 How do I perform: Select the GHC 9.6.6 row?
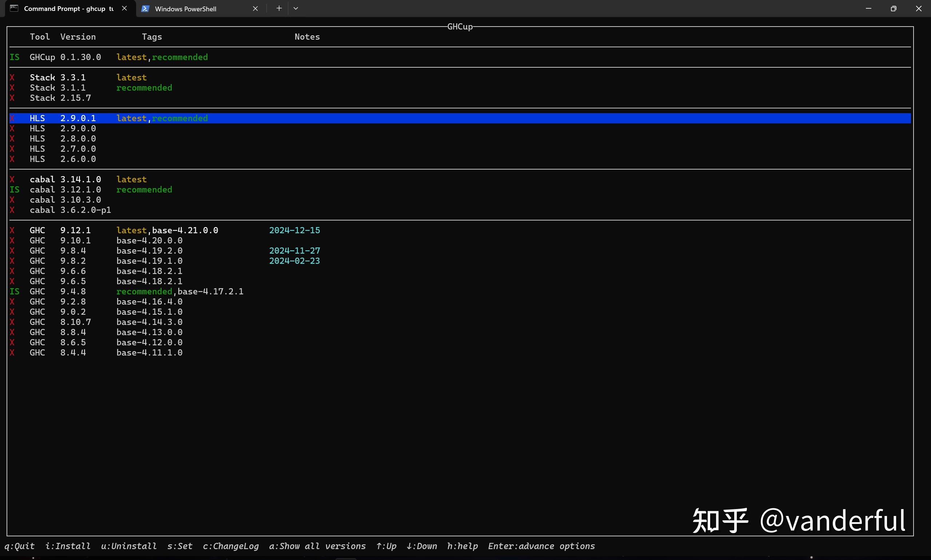pyautogui.click(x=460, y=271)
